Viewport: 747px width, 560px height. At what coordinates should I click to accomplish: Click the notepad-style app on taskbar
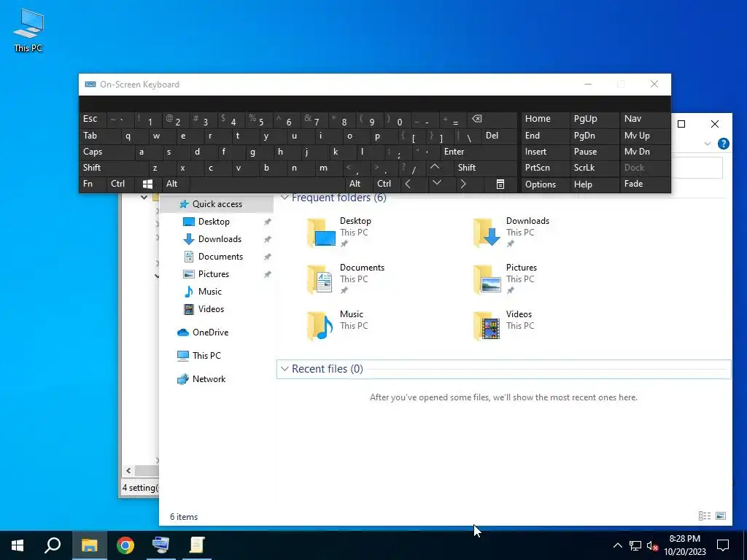click(x=197, y=545)
